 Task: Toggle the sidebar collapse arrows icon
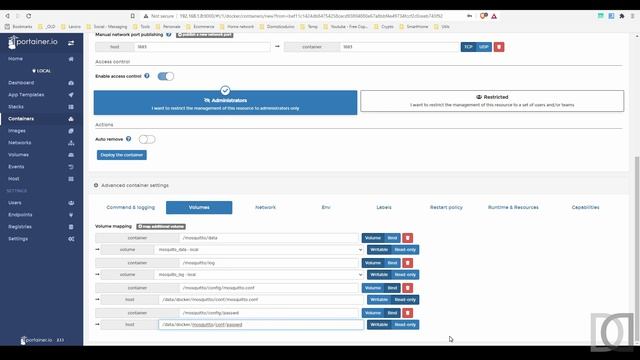coord(71,43)
